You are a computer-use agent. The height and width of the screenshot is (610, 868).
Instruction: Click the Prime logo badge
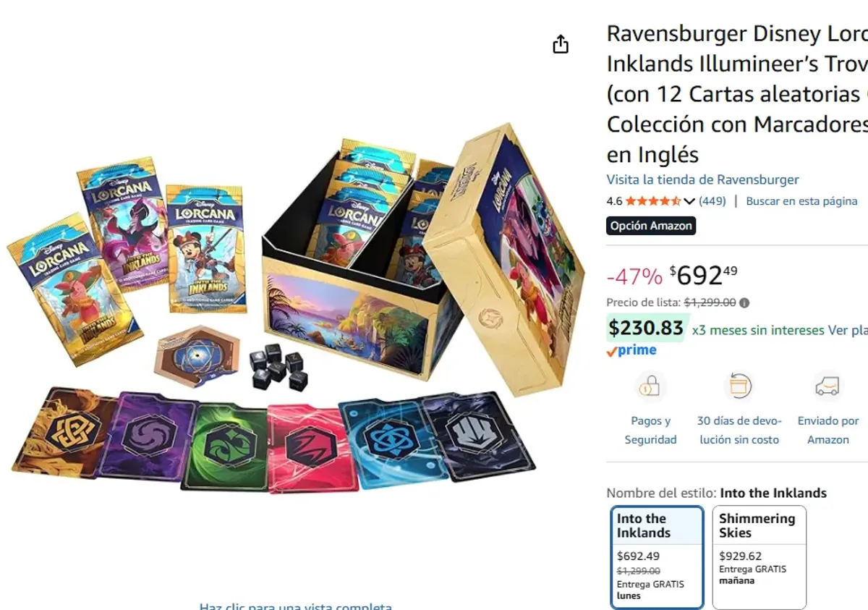[631, 350]
